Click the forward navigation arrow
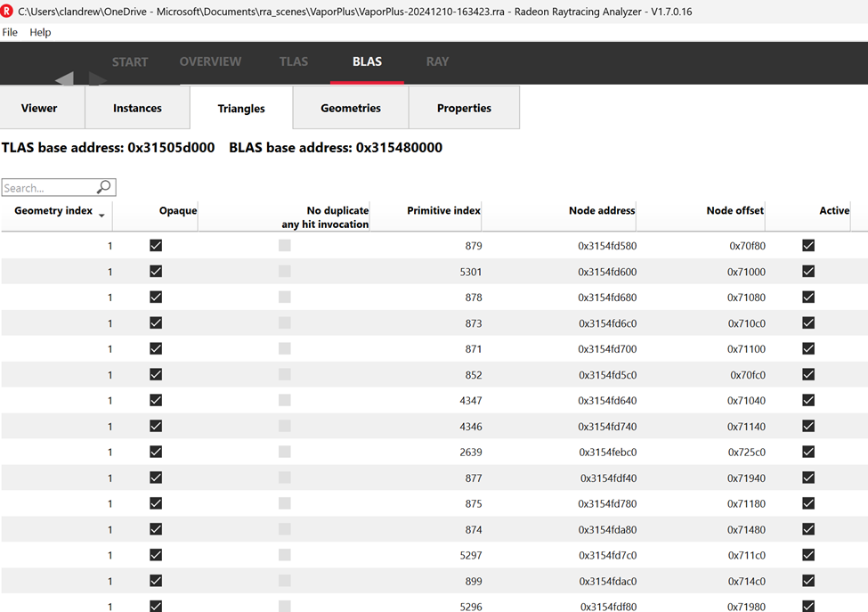868x612 pixels. click(98, 79)
